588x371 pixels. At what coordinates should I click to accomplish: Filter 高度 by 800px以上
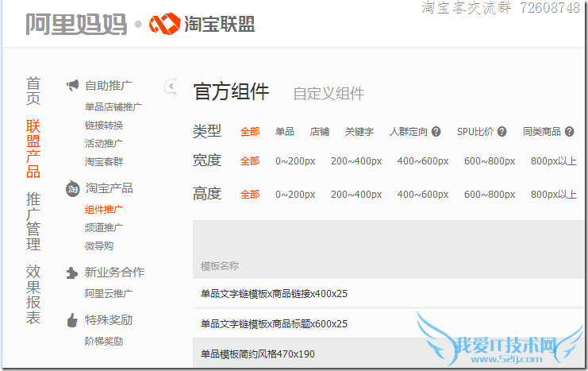[x=554, y=195]
